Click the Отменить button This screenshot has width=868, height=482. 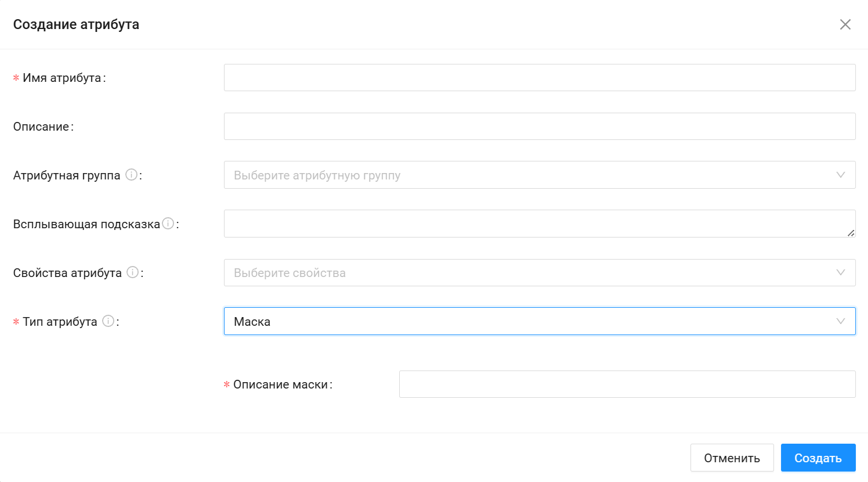(732, 458)
